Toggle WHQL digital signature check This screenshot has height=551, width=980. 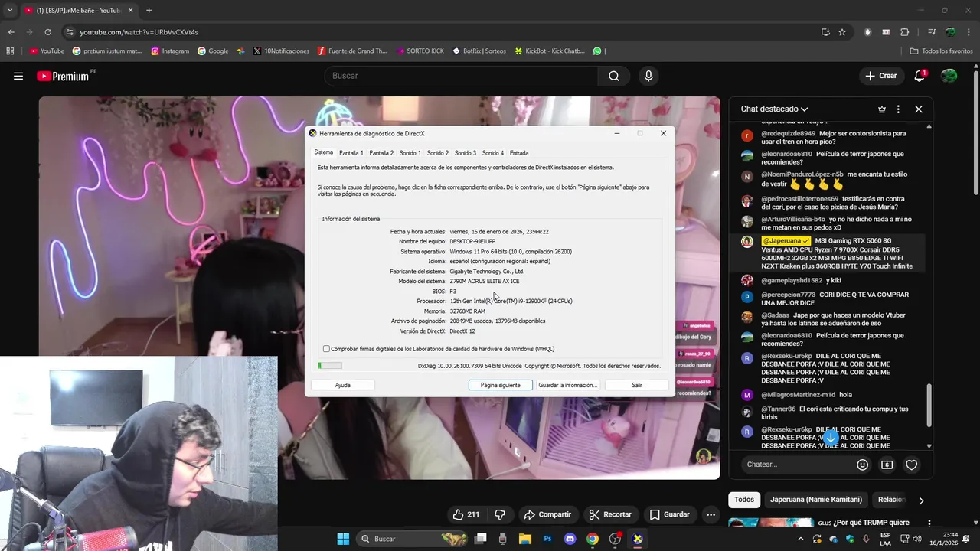(326, 349)
